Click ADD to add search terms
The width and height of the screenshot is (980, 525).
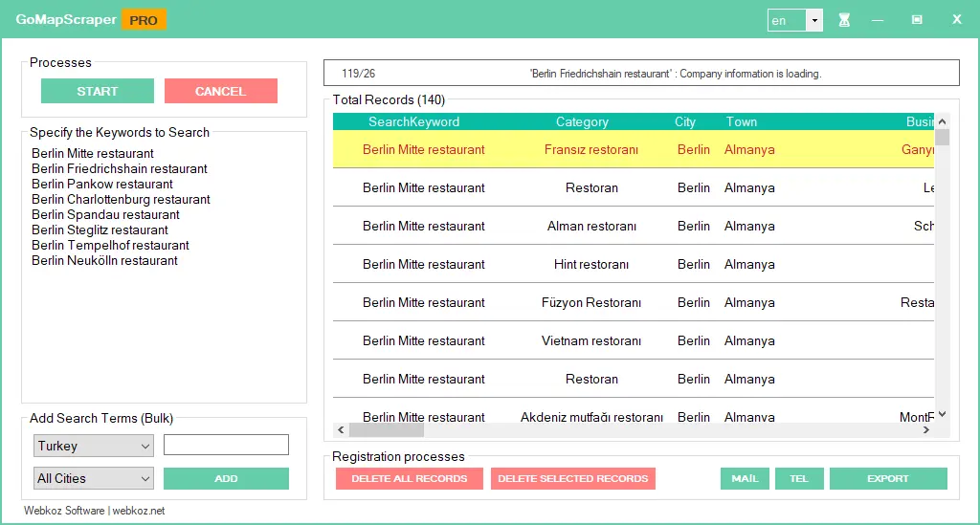(226, 478)
